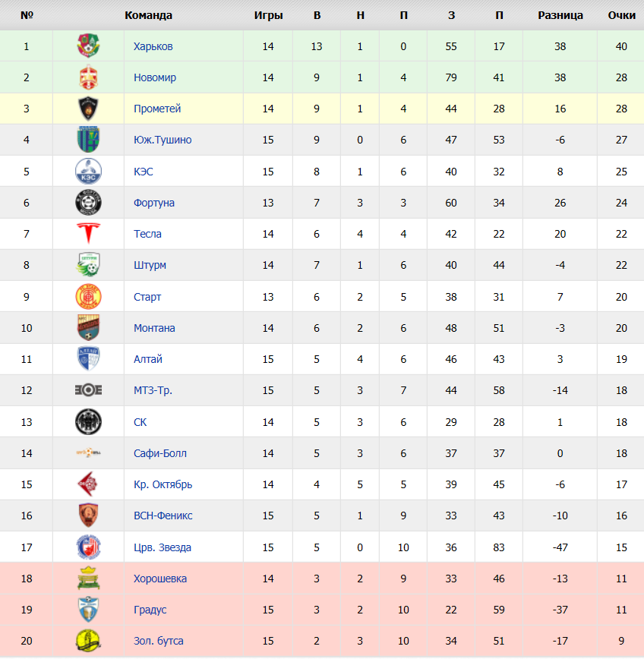The width and height of the screenshot is (644, 659).
Task: Click the ВСН-Феникс team name
Action: tap(163, 516)
